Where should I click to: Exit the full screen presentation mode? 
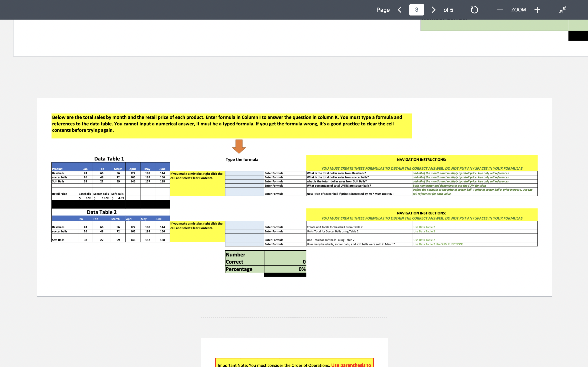pyautogui.click(x=562, y=10)
